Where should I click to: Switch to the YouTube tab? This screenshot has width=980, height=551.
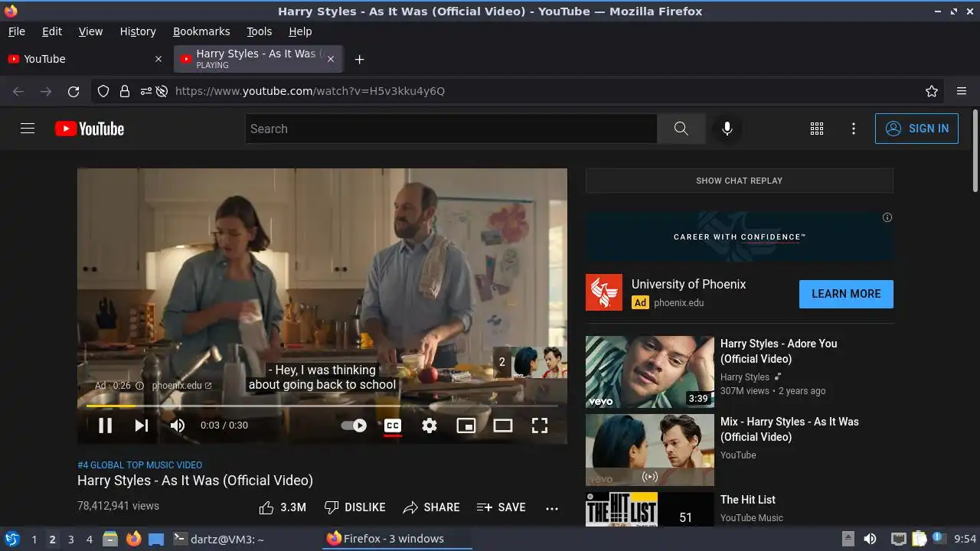[85, 59]
